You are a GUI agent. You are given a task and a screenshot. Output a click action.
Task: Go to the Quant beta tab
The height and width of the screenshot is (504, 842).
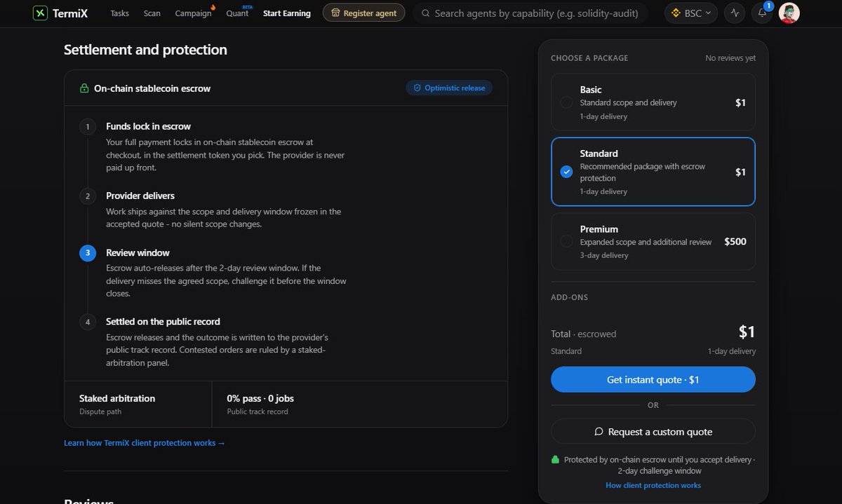(x=238, y=13)
